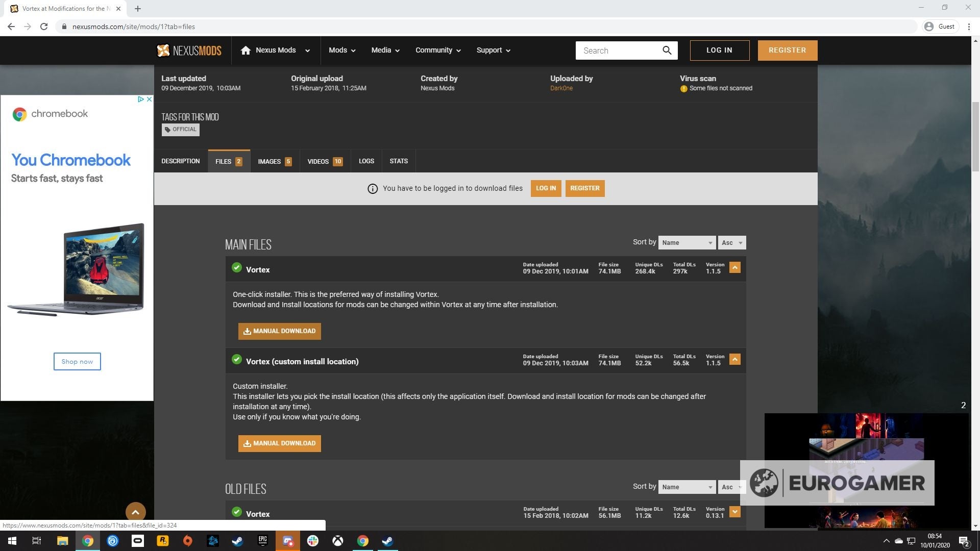Click the Nexus Mods logo
Image resolution: width=980 pixels, height=551 pixels.
[x=189, y=51]
